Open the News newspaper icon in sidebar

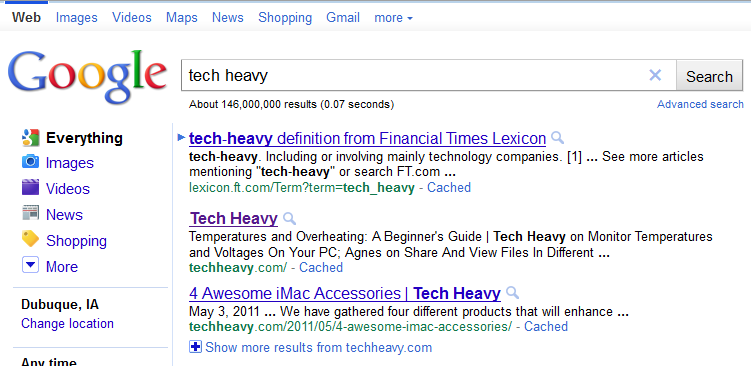pyautogui.click(x=30, y=213)
